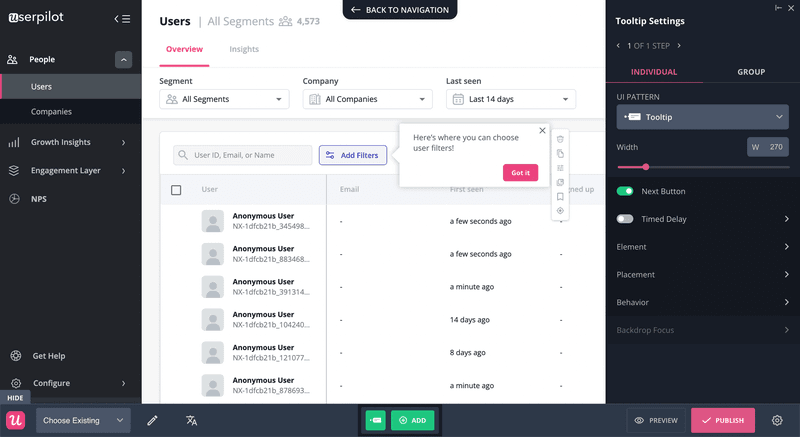
Task: Toggle the Timed Delay switch
Action: [625, 219]
